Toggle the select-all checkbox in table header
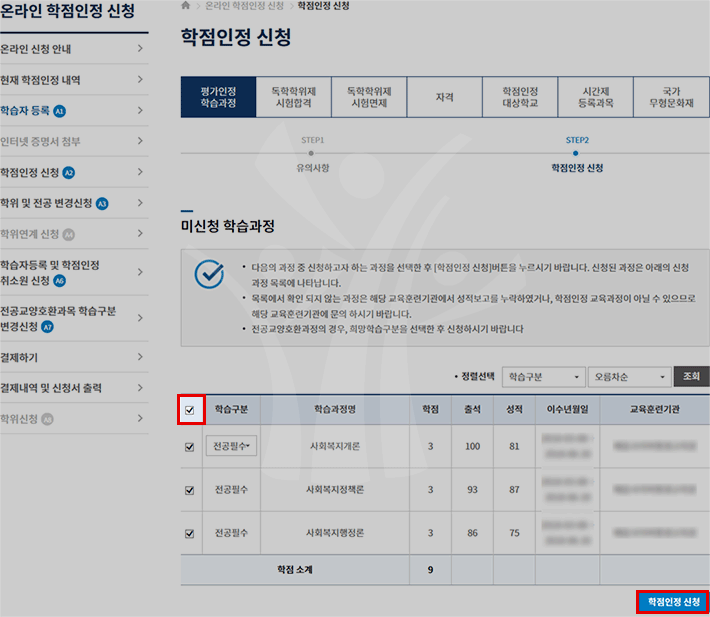 click(190, 409)
